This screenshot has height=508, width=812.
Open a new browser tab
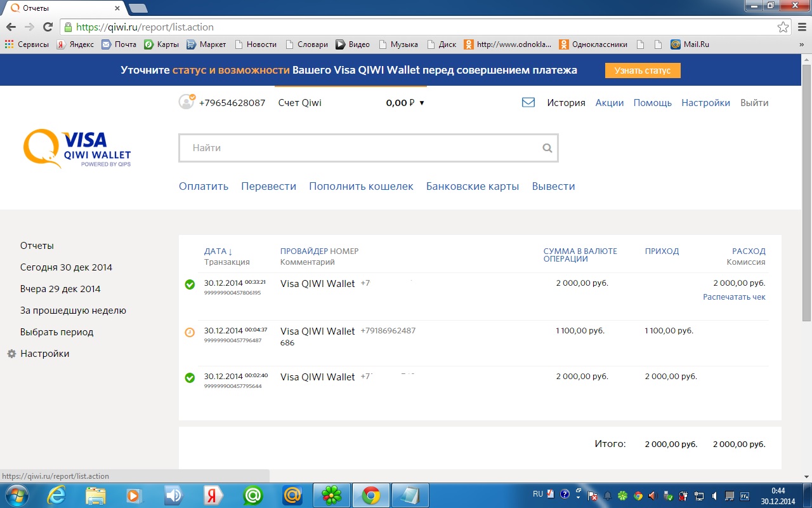tap(138, 8)
